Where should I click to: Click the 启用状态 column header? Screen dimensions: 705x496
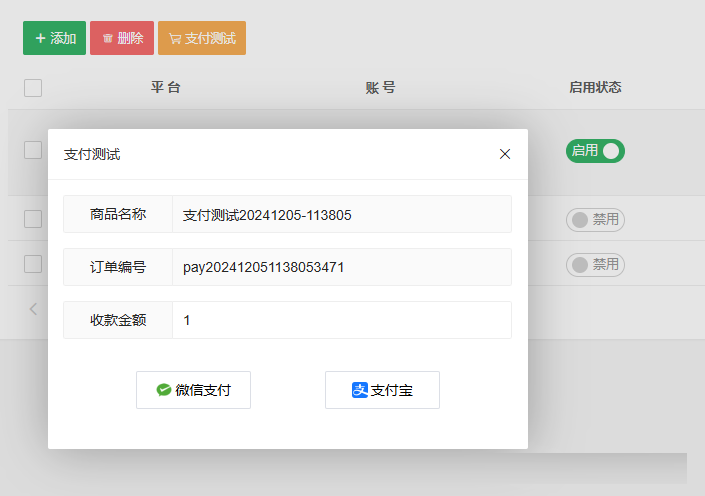(595, 88)
